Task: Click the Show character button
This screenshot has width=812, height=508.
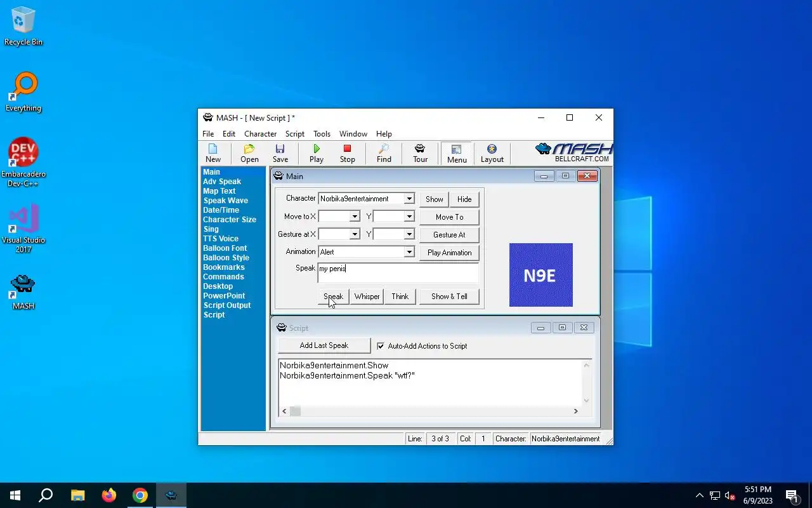Action: pos(435,199)
